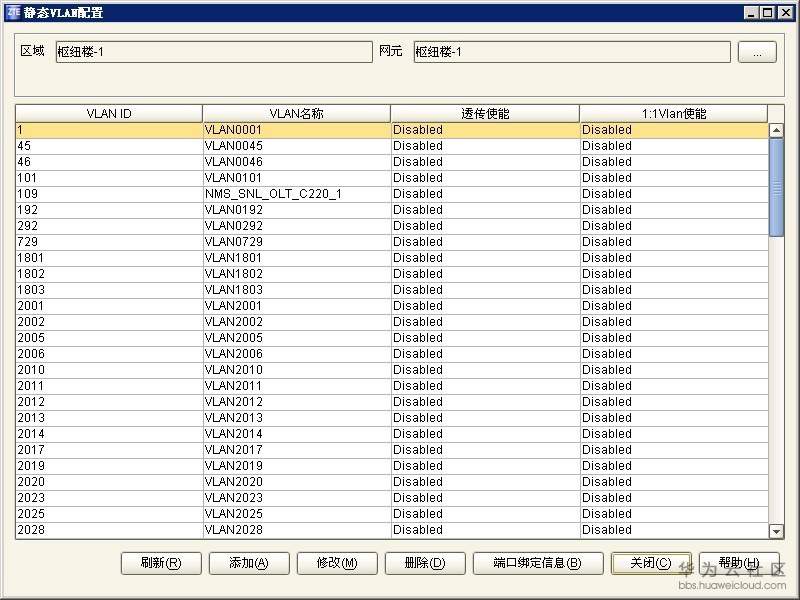800x600 pixels.
Task: Select the VLAN2025 name cell
Action: click(x=297, y=514)
